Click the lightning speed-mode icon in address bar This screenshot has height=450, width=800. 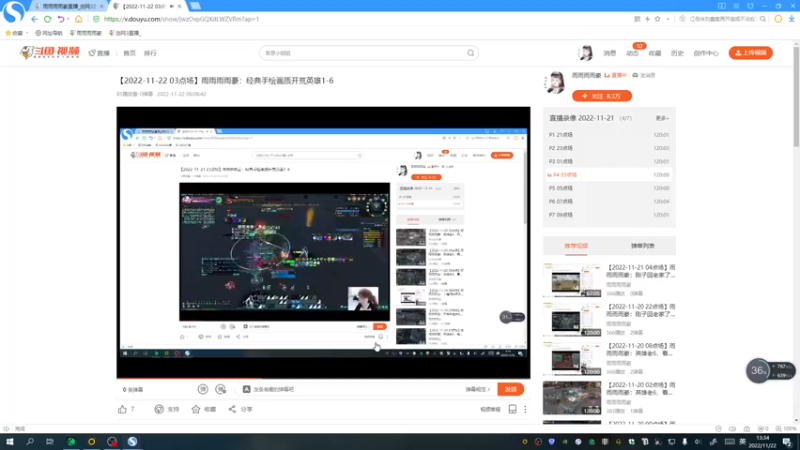[647, 19]
